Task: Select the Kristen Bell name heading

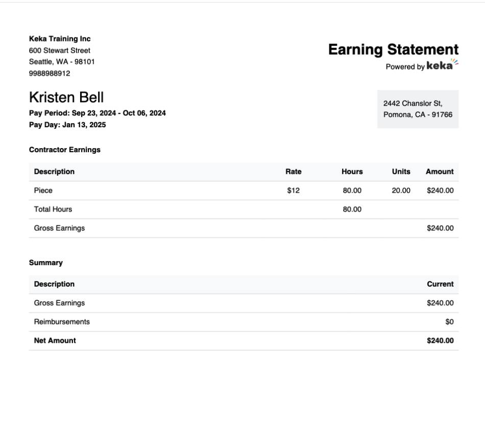Action: click(x=66, y=97)
